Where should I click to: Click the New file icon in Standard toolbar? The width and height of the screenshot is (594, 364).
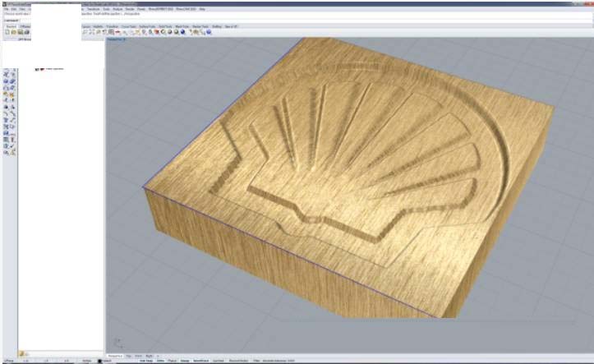6,32
